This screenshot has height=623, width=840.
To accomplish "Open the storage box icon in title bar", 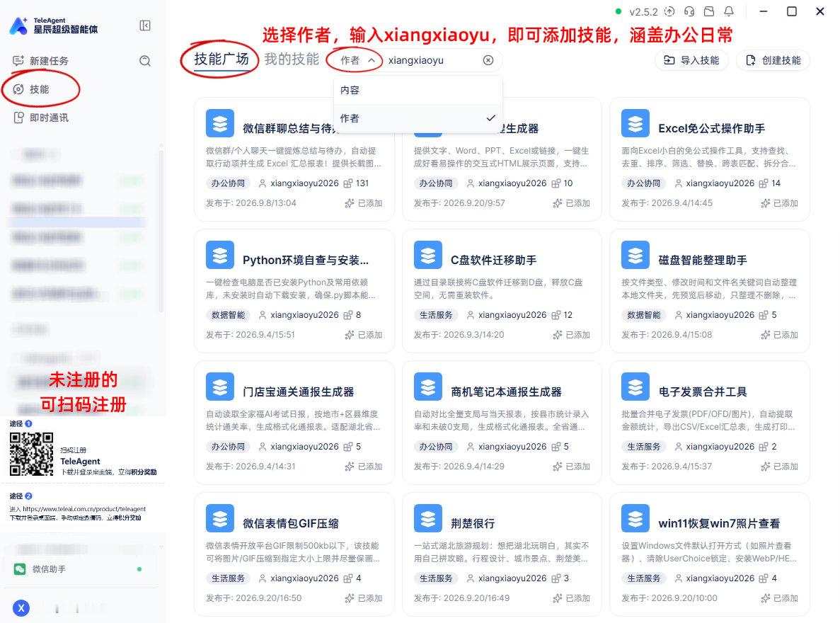I will pos(709,11).
